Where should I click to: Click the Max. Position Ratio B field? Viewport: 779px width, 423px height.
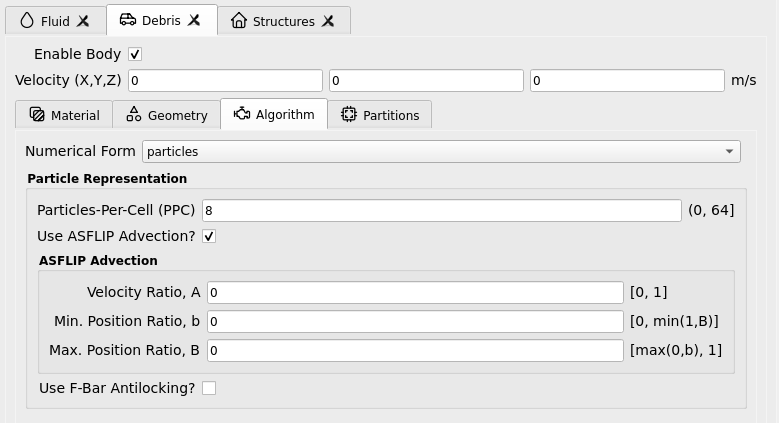pyautogui.click(x=415, y=350)
